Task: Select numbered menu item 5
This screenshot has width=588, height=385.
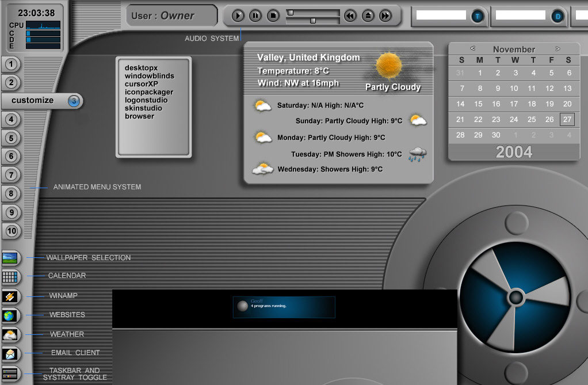Action: [11, 138]
